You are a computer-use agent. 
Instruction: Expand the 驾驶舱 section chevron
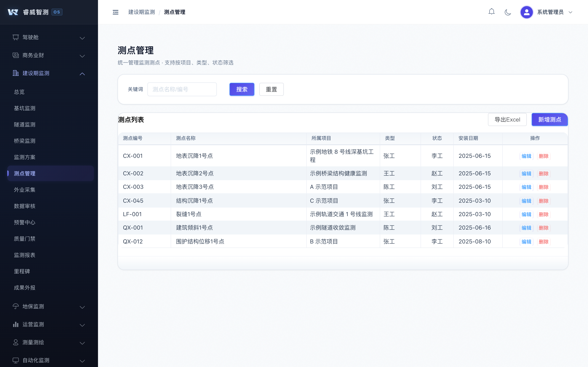[x=82, y=38]
